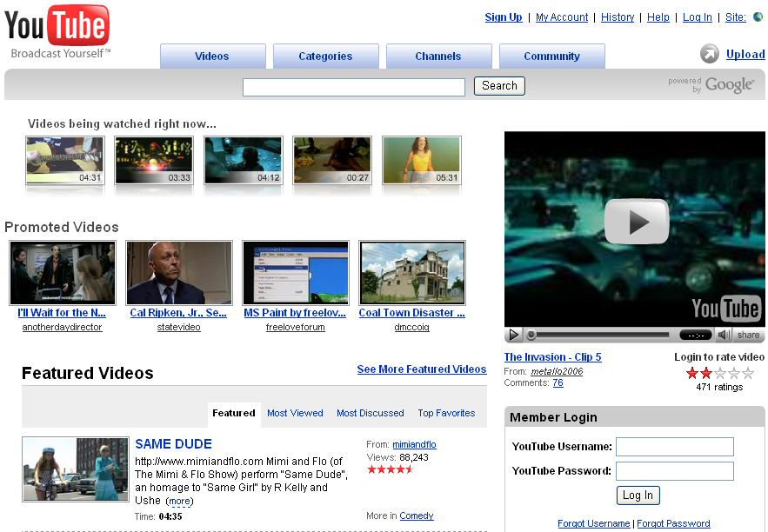768x532 pixels.
Task: Open the Help link
Action: (658, 17)
